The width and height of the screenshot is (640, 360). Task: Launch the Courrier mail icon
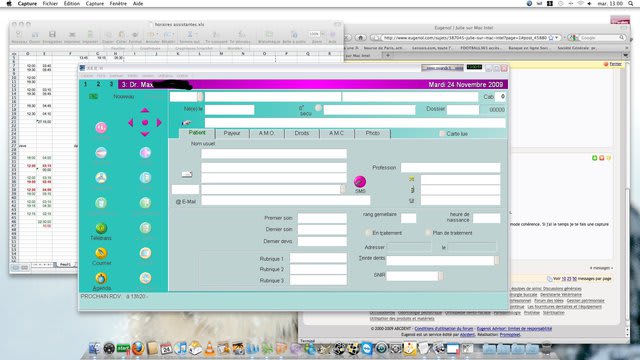pos(101,253)
